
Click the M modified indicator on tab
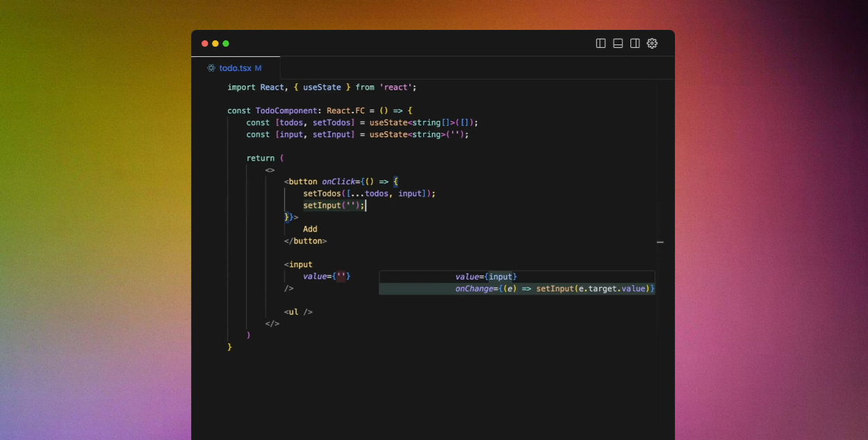258,68
